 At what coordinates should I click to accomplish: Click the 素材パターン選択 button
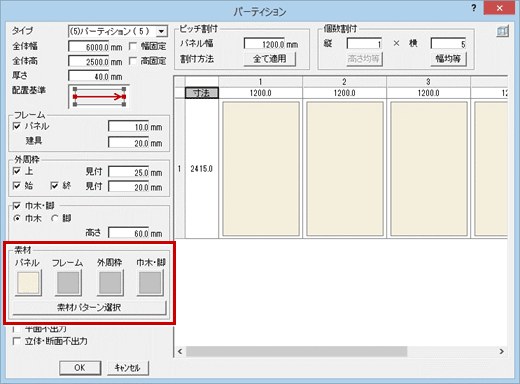(x=89, y=307)
